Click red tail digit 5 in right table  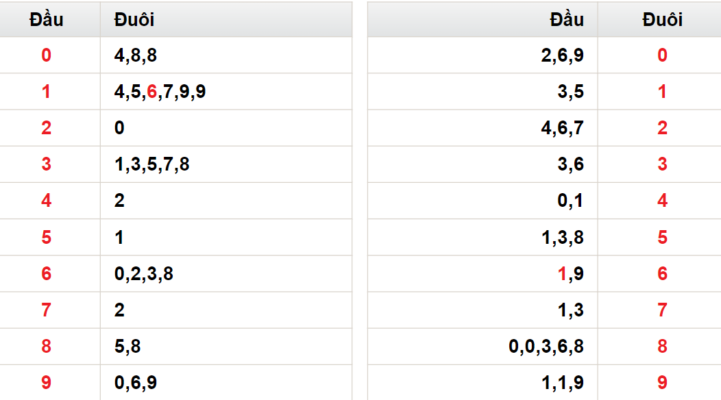(662, 237)
